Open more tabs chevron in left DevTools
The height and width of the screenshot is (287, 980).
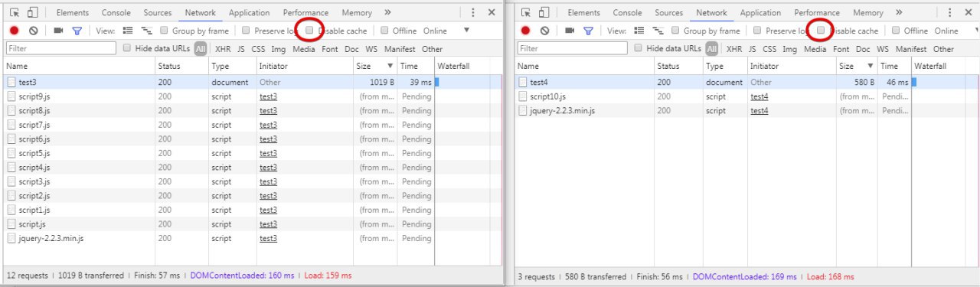[x=387, y=12]
